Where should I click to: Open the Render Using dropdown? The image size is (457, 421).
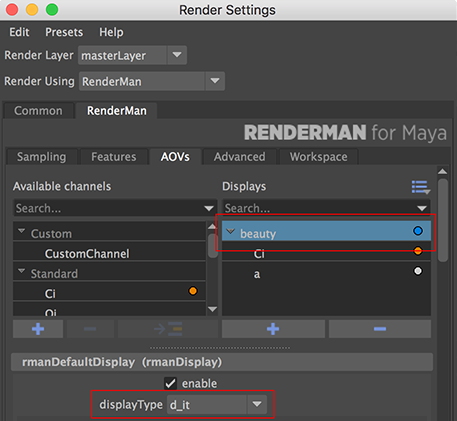(x=152, y=81)
